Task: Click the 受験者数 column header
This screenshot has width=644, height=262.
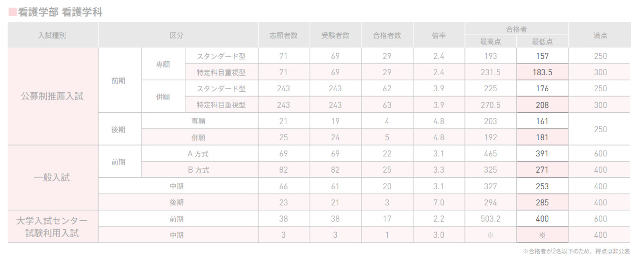Action: point(335,35)
